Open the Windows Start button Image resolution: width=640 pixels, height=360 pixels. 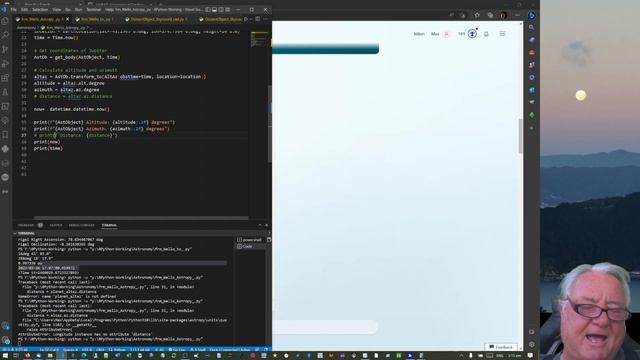tap(5, 356)
